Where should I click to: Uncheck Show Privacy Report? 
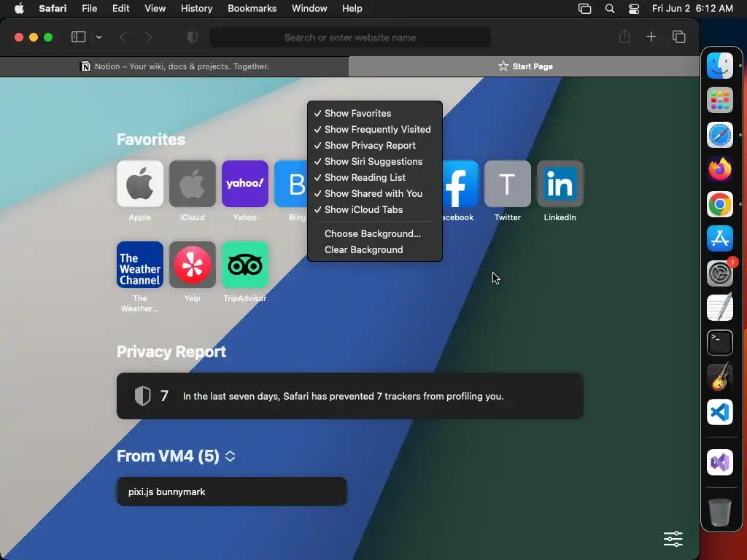pos(374,146)
